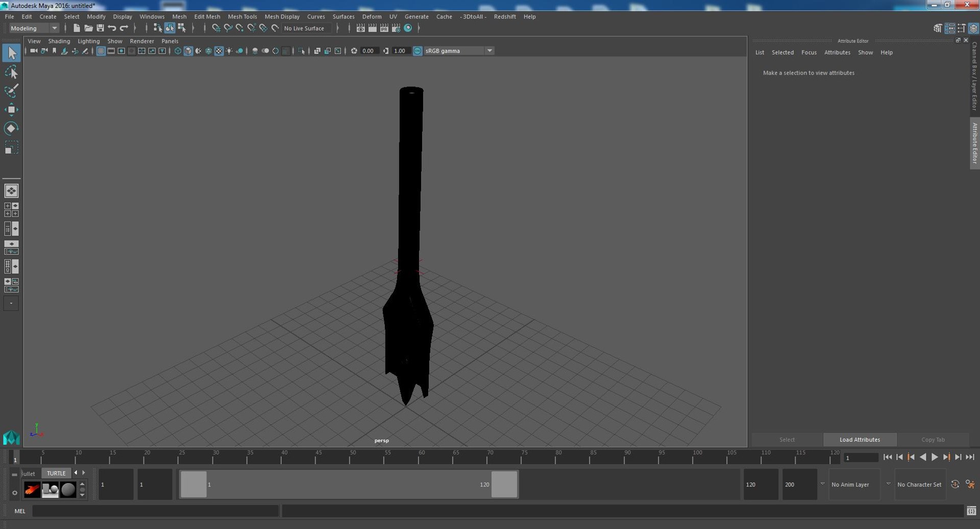Open the Redshift menu

click(x=504, y=16)
